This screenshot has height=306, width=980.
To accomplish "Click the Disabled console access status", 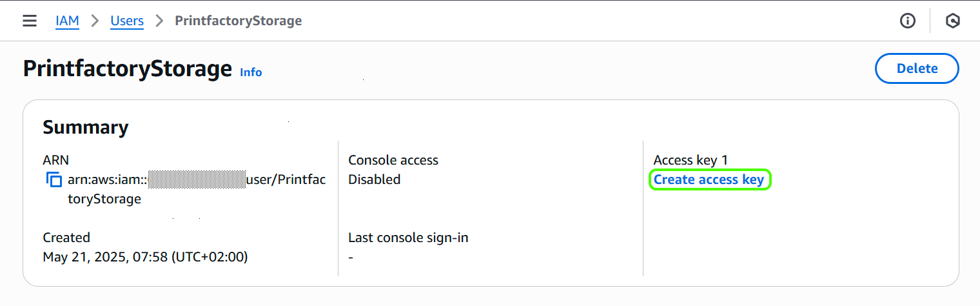I will [x=375, y=179].
